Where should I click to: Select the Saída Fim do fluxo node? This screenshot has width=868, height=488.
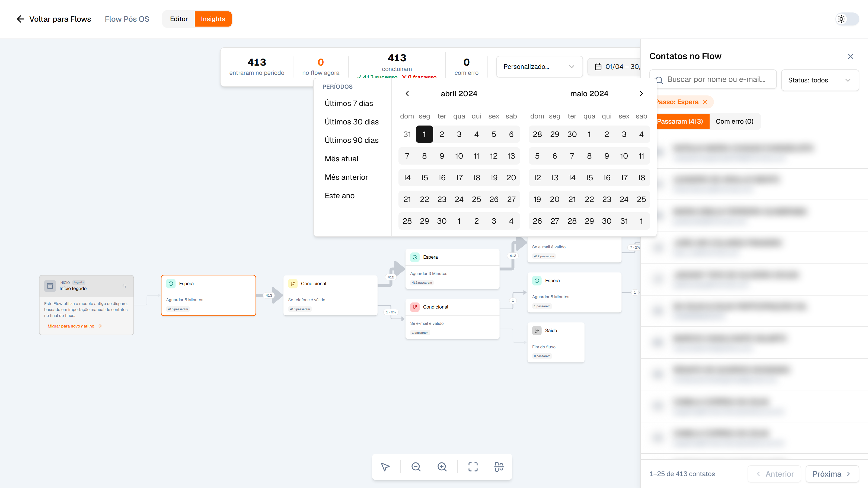tap(556, 342)
